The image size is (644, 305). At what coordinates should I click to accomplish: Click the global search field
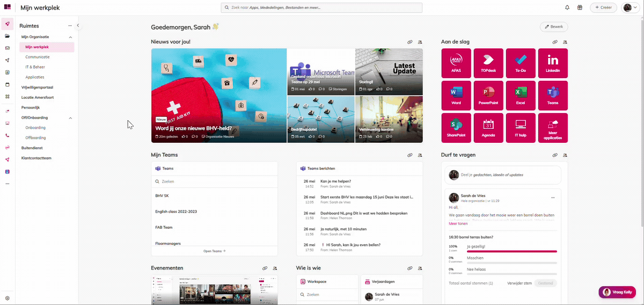[321, 8]
